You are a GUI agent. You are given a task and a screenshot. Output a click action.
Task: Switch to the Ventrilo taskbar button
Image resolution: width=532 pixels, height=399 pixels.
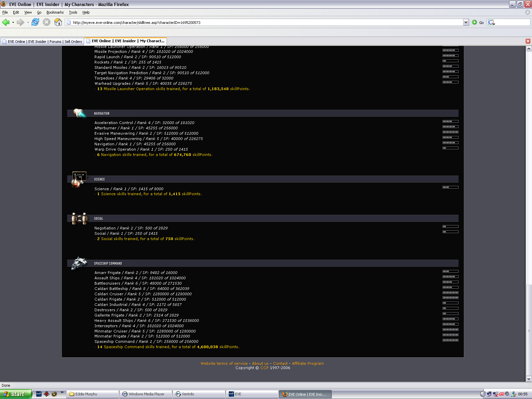coord(199,394)
